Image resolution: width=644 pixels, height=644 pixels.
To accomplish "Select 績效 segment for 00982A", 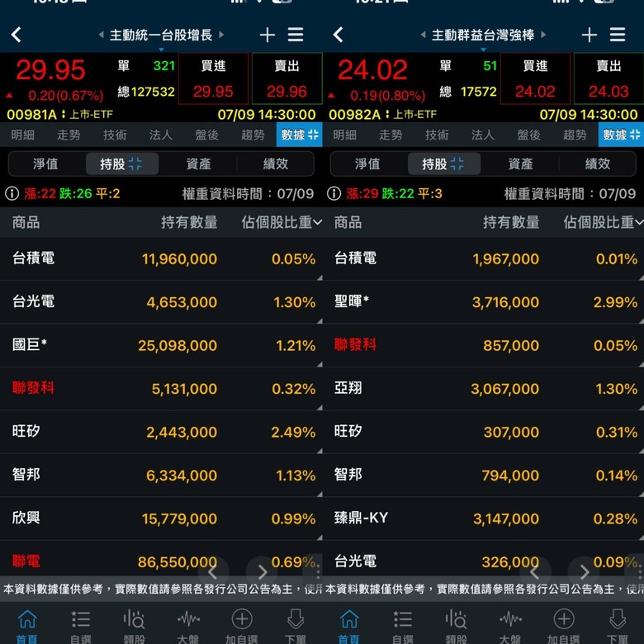I will pyautogui.click(x=598, y=163).
